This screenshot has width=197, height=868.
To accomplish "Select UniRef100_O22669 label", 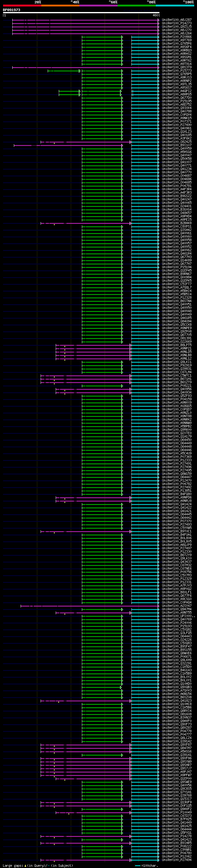I will (177, 342).
